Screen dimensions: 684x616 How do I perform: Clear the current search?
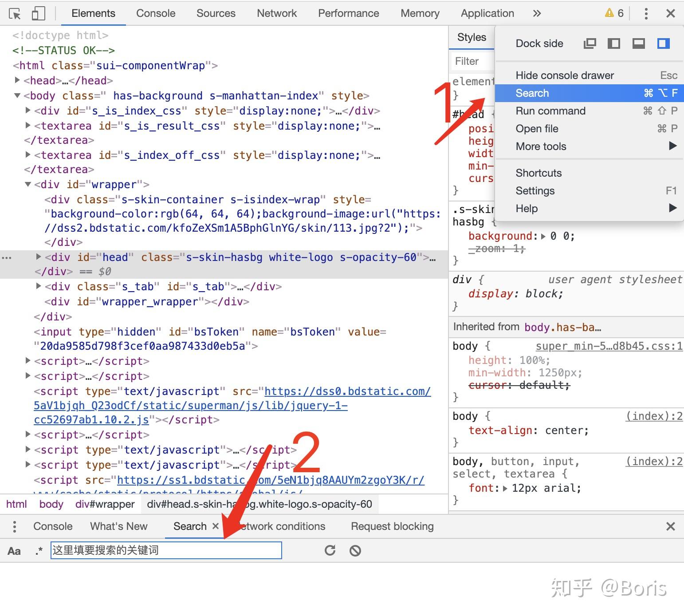355,550
